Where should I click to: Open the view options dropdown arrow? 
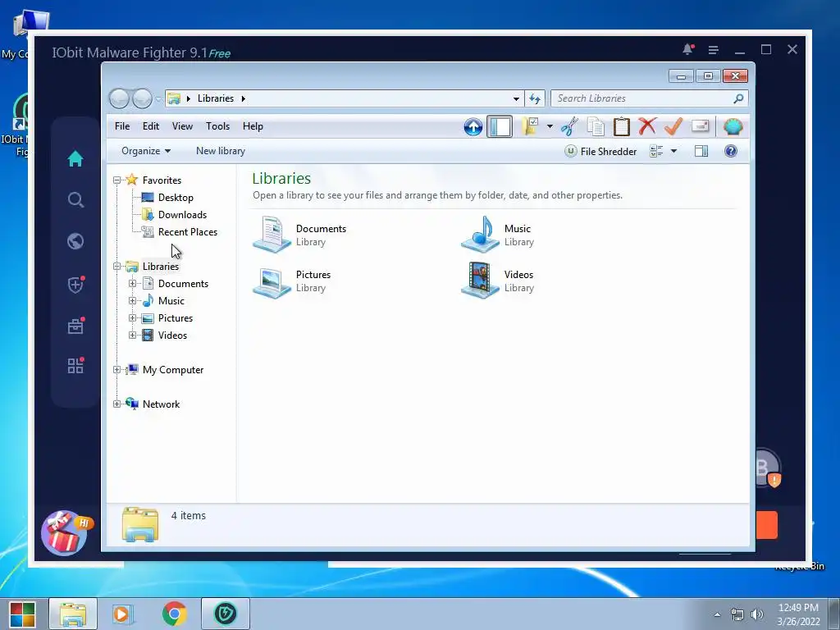click(x=674, y=152)
